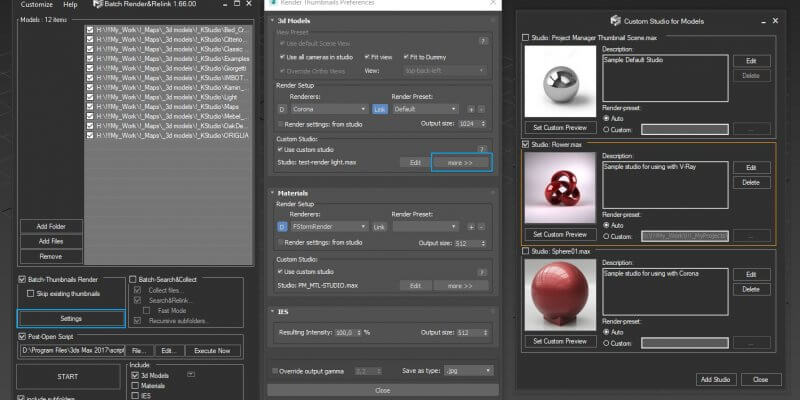Viewport: 800px width, 400px height.
Task: Click the Materials Custom Studio help button
Action: tap(483, 272)
